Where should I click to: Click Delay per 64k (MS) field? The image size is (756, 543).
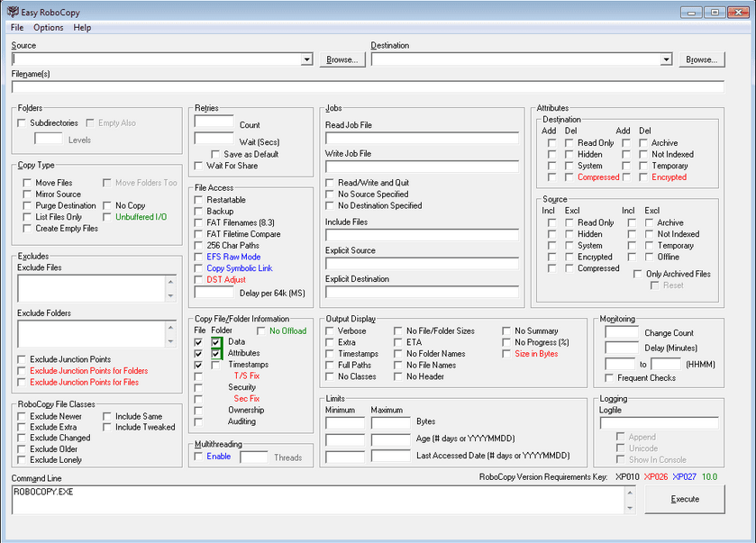(x=214, y=292)
